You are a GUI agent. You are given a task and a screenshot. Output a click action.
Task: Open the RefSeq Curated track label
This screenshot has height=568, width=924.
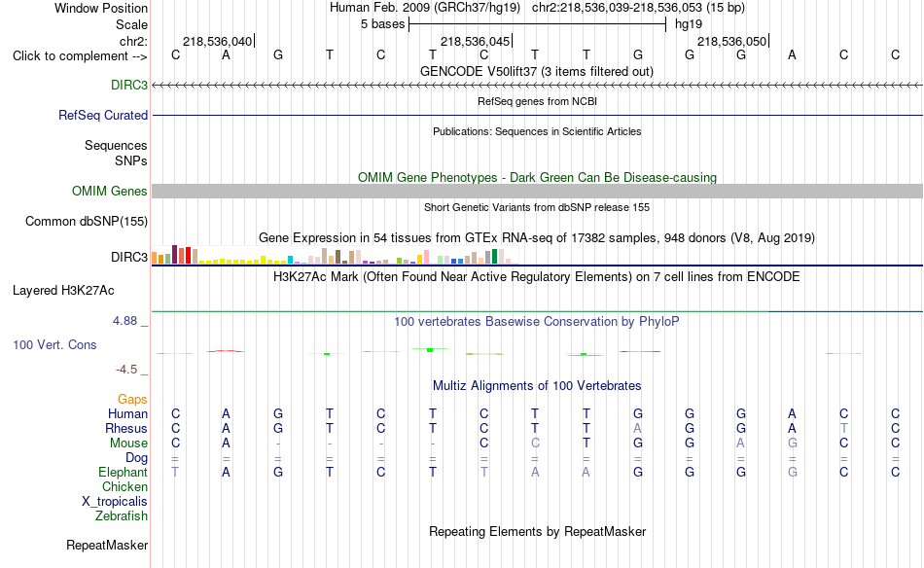103,115
